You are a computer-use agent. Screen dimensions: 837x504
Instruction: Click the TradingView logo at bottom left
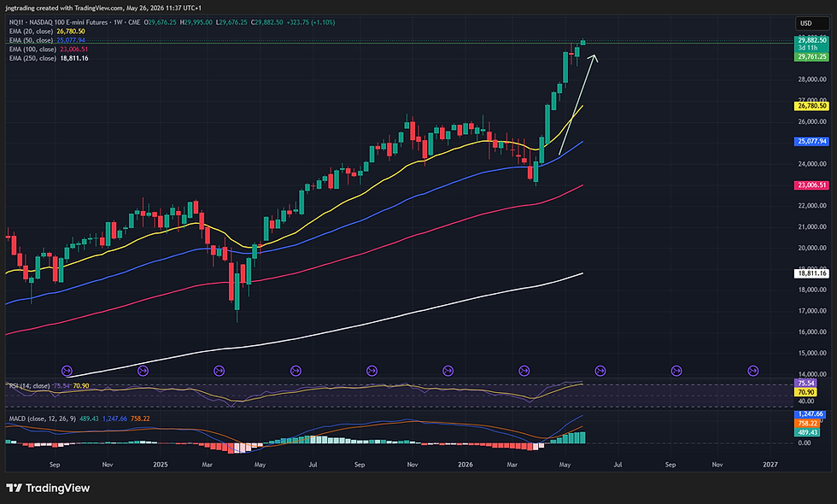click(x=48, y=488)
